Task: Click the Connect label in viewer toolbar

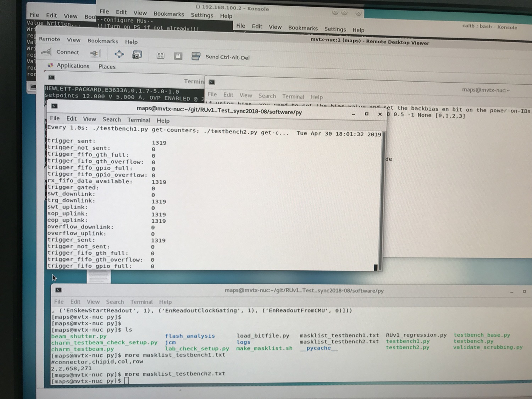Action: [x=68, y=52]
